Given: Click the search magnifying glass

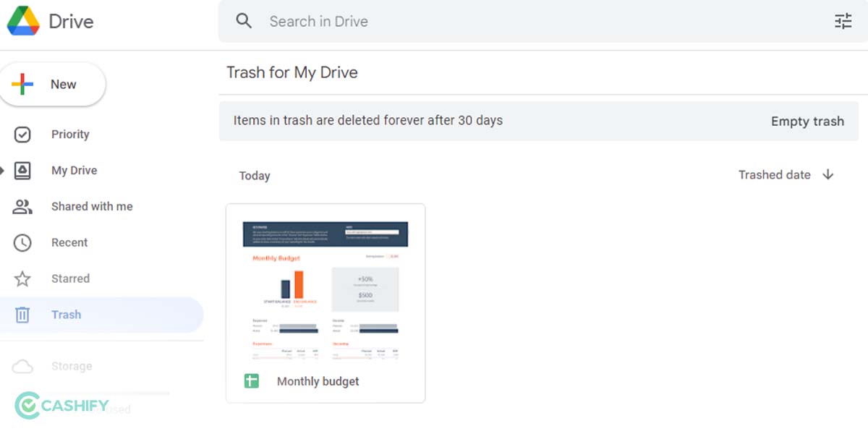Looking at the screenshot, I should coord(244,21).
